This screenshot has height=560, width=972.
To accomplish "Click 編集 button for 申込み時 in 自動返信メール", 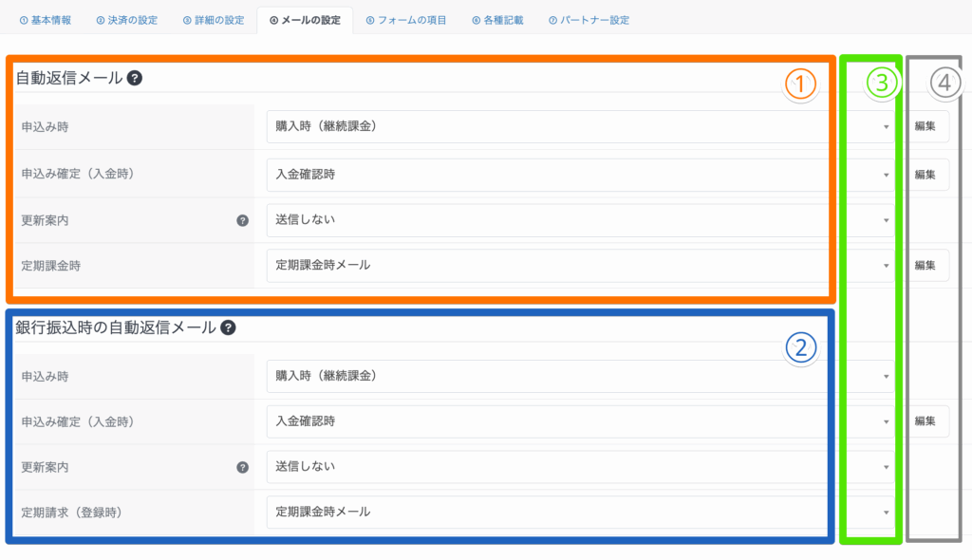I will [x=925, y=126].
